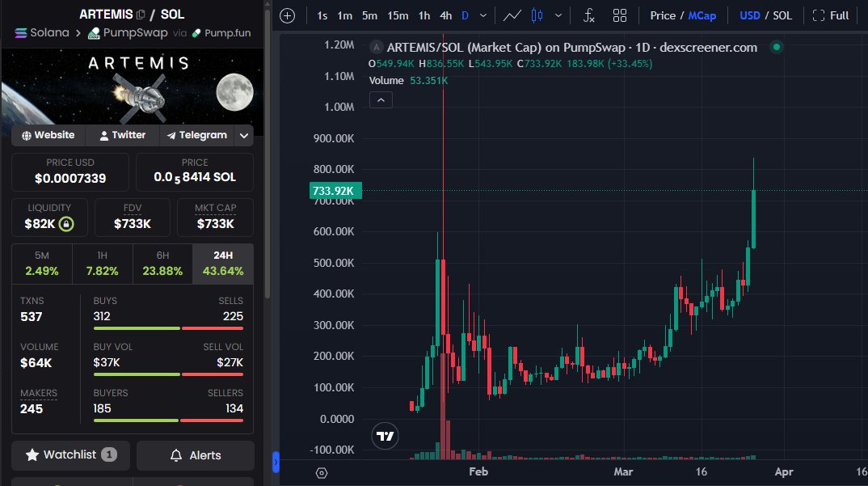Click the FDV $733K box
This screenshot has height=486, width=868.
click(133, 218)
